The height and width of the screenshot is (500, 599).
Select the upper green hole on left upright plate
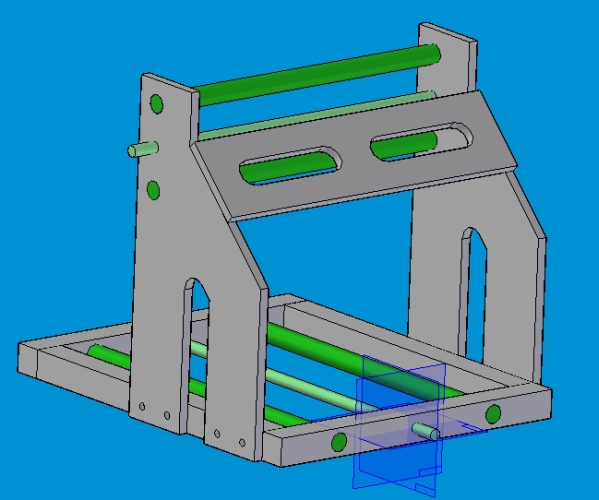pos(156,104)
